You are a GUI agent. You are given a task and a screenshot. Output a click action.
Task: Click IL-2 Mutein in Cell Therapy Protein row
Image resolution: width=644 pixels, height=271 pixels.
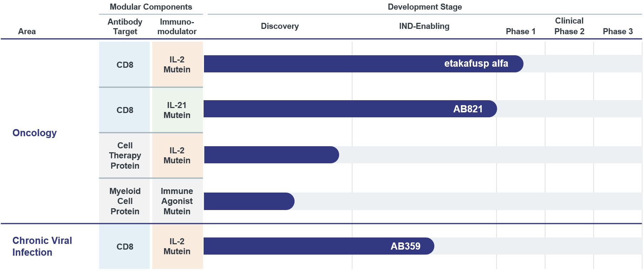click(x=177, y=155)
